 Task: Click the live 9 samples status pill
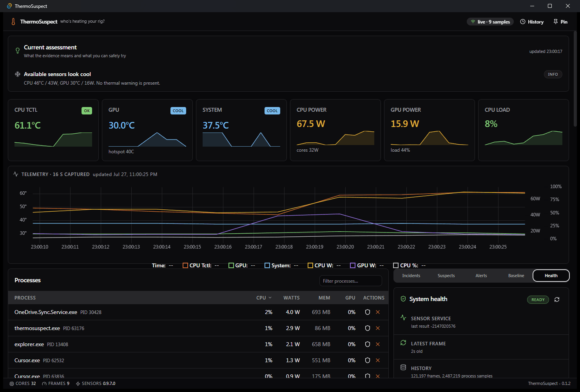click(x=490, y=22)
